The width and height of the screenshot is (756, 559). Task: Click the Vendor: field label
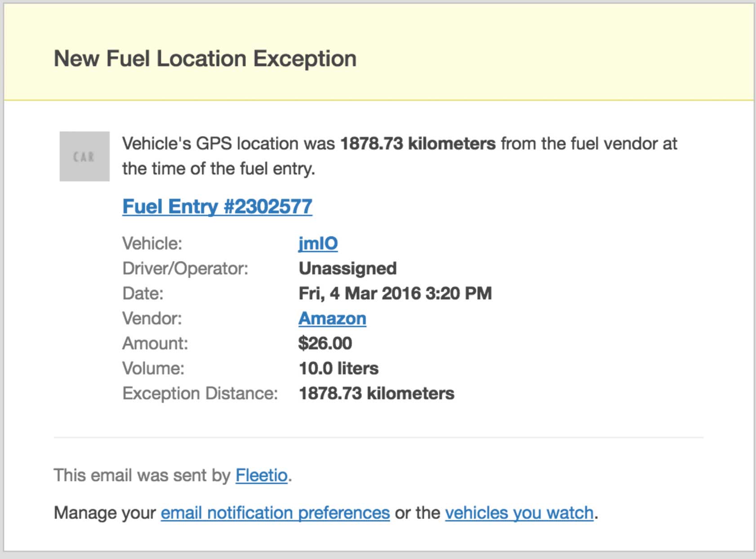tap(152, 319)
